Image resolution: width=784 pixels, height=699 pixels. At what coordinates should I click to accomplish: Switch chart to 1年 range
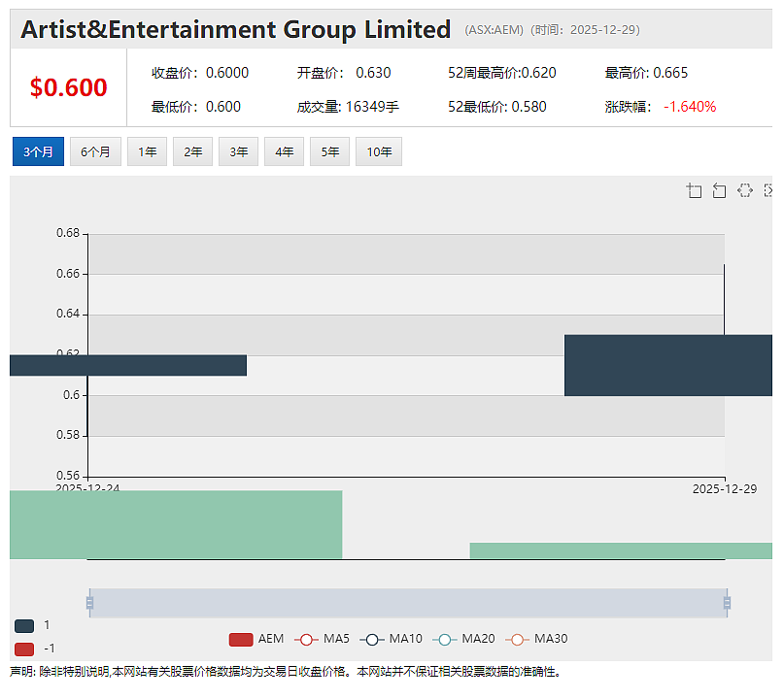click(147, 151)
